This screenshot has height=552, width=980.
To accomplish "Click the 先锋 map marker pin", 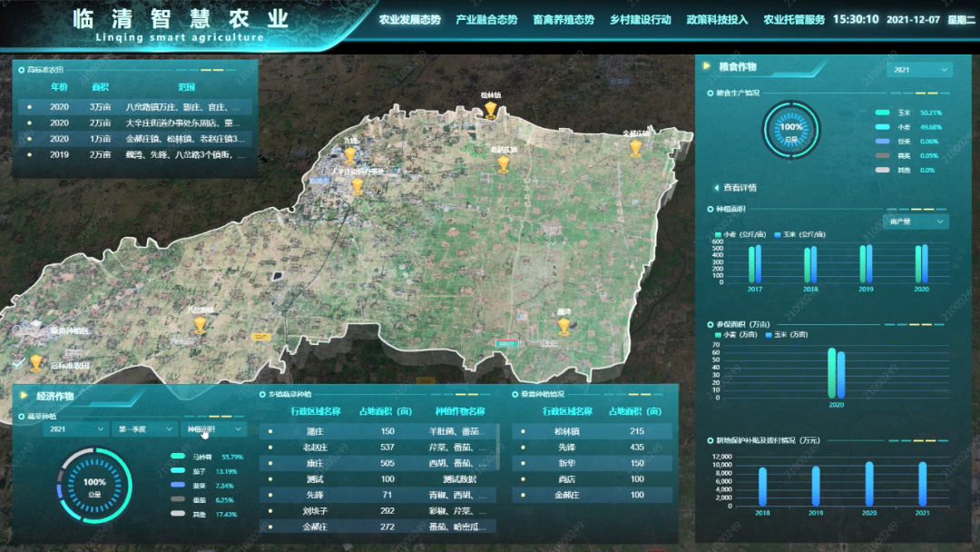I will click(x=350, y=155).
